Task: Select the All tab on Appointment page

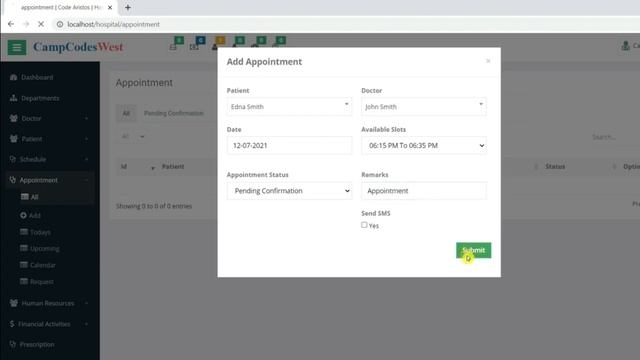Action: coord(126,113)
